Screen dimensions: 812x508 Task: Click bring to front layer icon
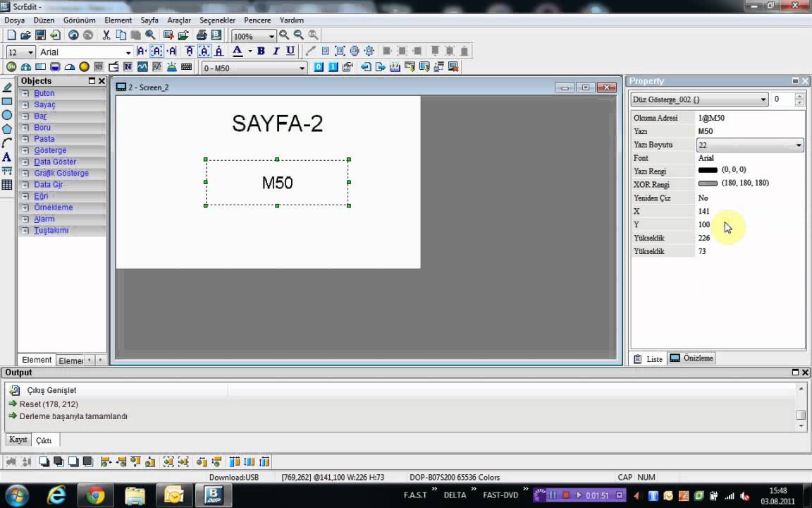44,461
